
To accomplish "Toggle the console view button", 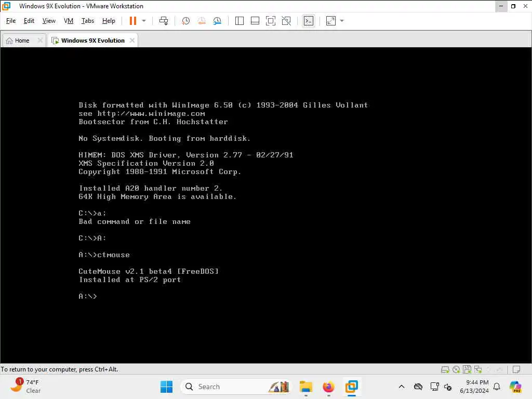I will [309, 21].
